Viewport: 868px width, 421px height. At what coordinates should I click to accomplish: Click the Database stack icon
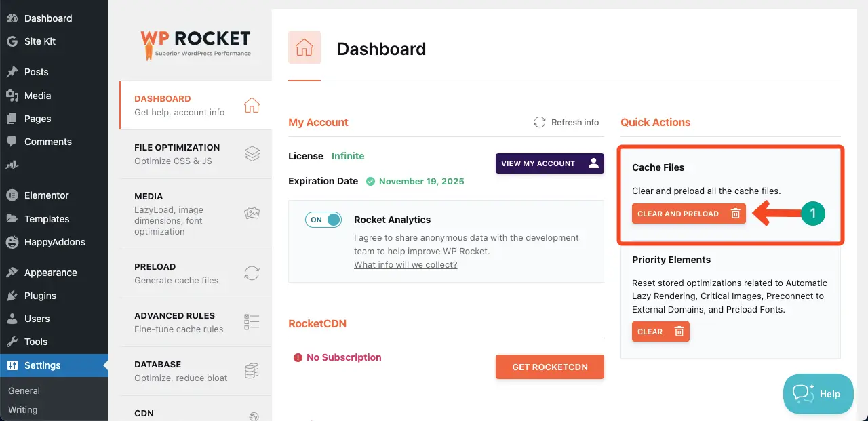tap(252, 371)
